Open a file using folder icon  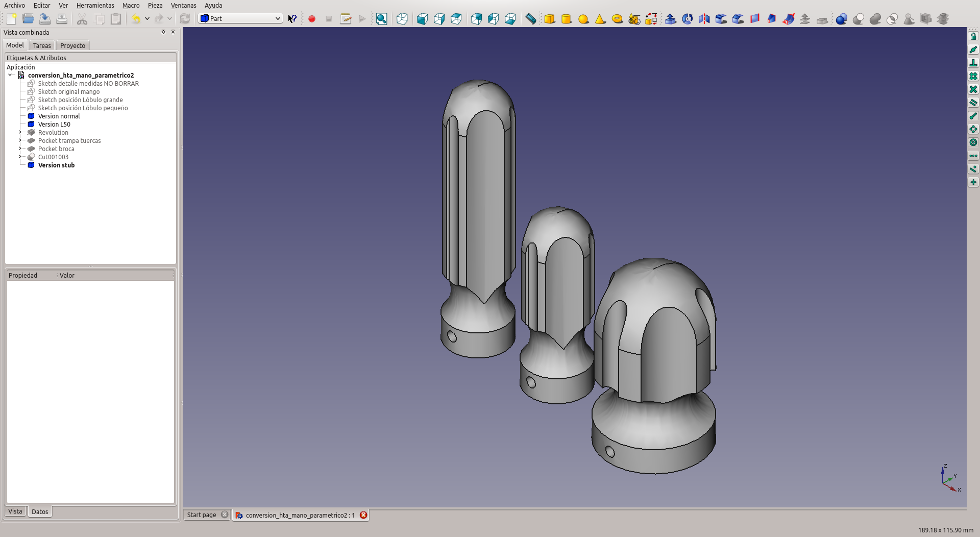pyautogui.click(x=28, y=19)
